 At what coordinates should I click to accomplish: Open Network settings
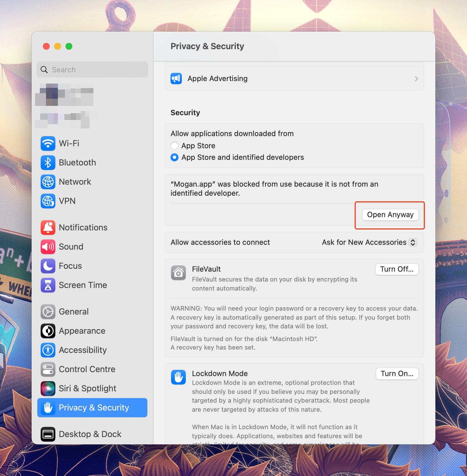click(75, 182)
